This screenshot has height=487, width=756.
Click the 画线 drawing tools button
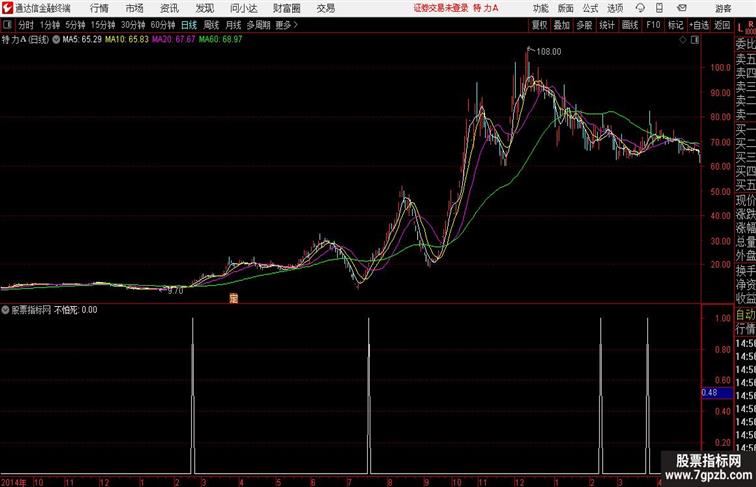pos(630,25)
